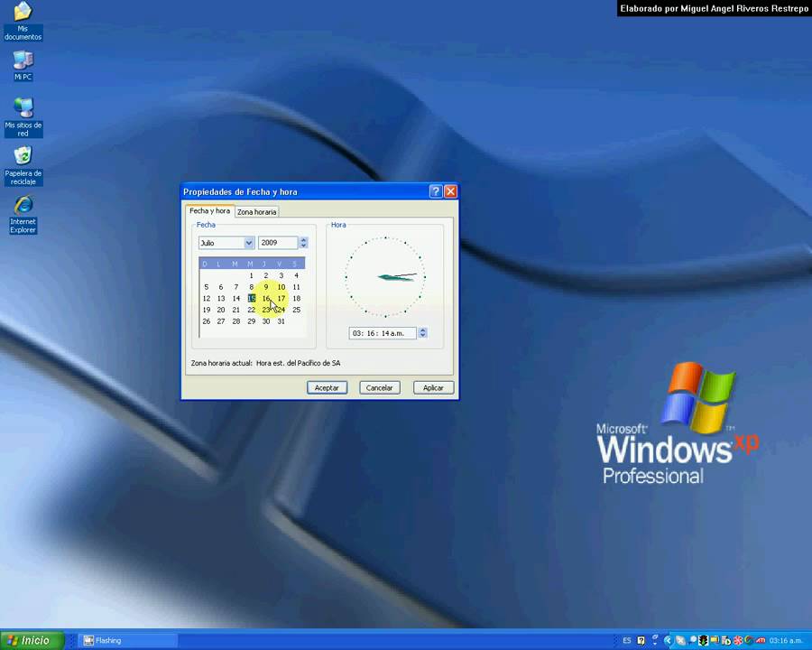Select the Mis sitios de red icon
Viewport: 812px width, 650px height.
tap(23, 117)
